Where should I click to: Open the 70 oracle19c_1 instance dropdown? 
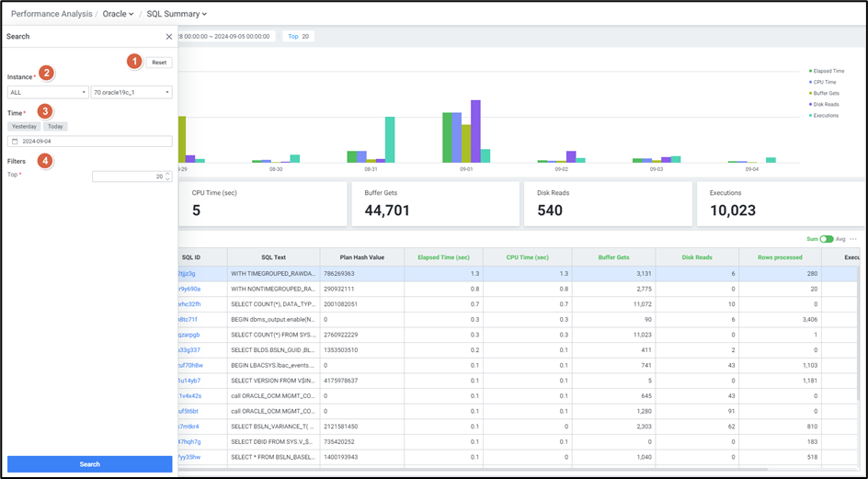[131, 92]
